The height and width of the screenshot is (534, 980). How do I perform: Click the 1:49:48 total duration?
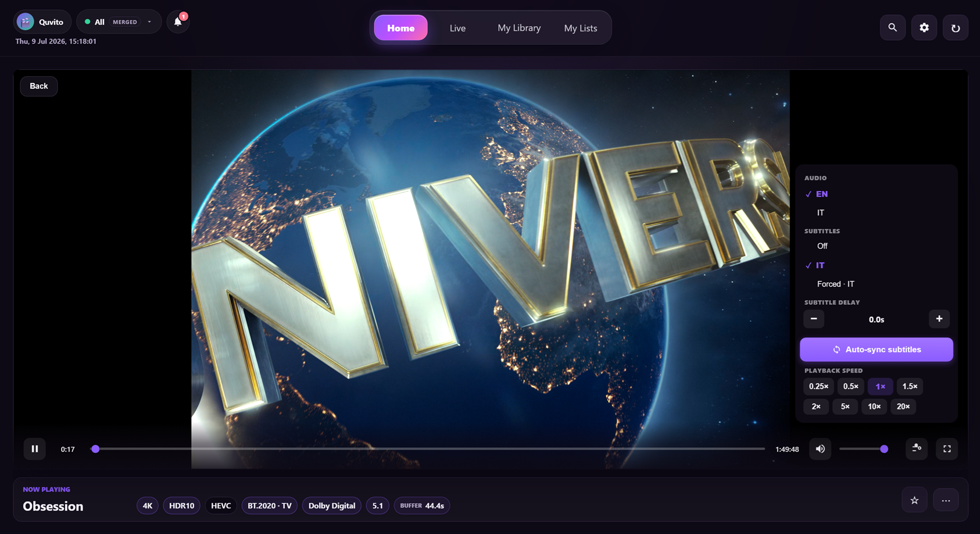tap(787, 449)
